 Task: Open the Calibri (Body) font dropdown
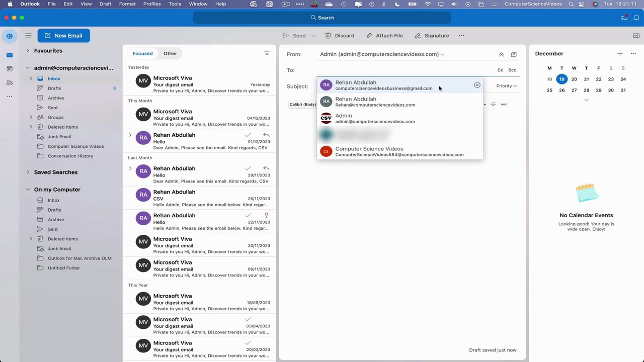pyautogui.click(x=303, y=105)
